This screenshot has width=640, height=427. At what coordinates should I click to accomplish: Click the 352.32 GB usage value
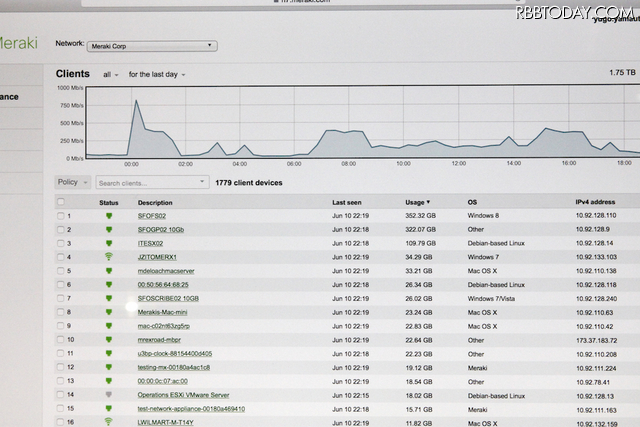(x=420, y=216)
